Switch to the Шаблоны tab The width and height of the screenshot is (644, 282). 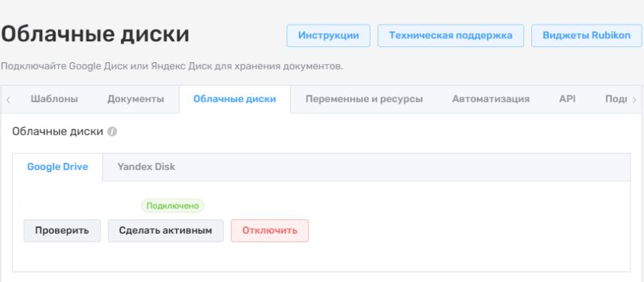click(x=54, y=99)
